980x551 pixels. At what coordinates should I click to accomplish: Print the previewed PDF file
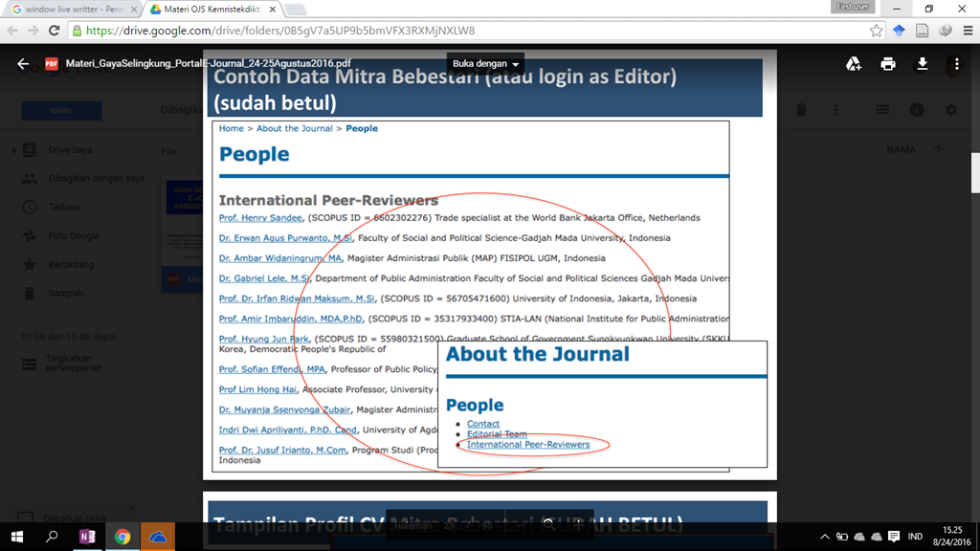pos(887,64)
